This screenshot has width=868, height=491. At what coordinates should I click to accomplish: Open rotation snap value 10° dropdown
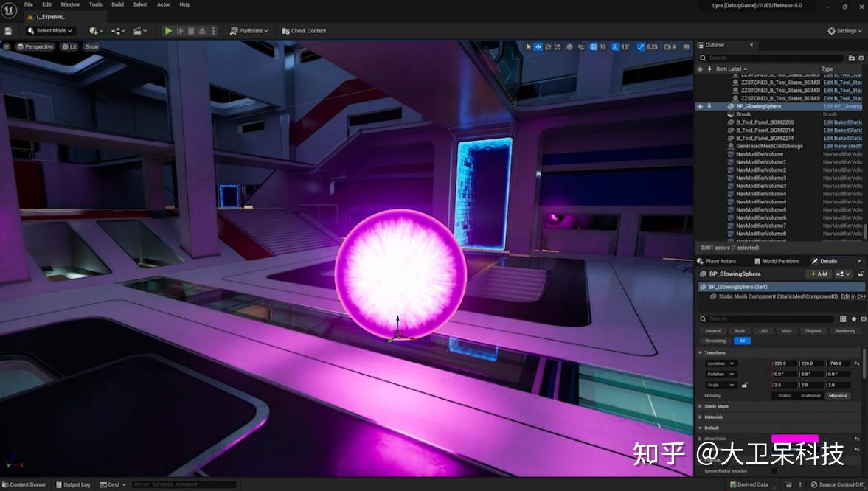(x=625, y=47)
